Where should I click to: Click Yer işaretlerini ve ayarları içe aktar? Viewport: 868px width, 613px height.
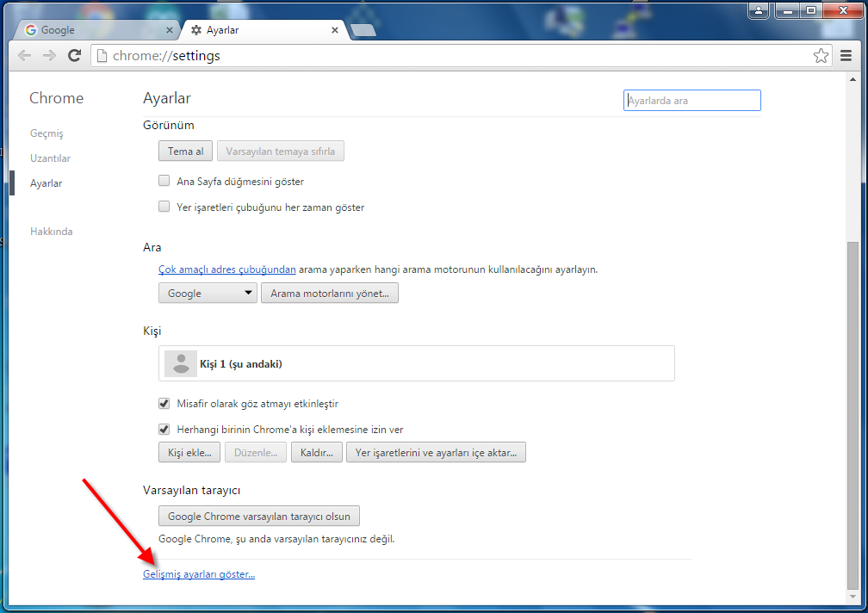click(437, 452)
